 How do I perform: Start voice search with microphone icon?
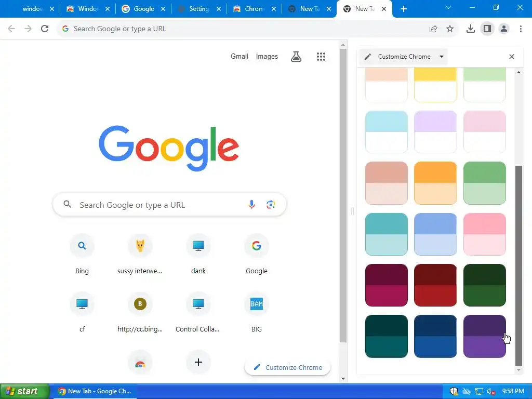click(x=251, y=205)
